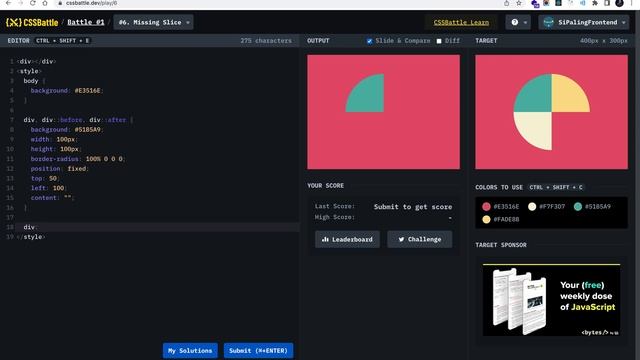
Task: Click the 'background: #E3516E' code line
Action: 67,91
